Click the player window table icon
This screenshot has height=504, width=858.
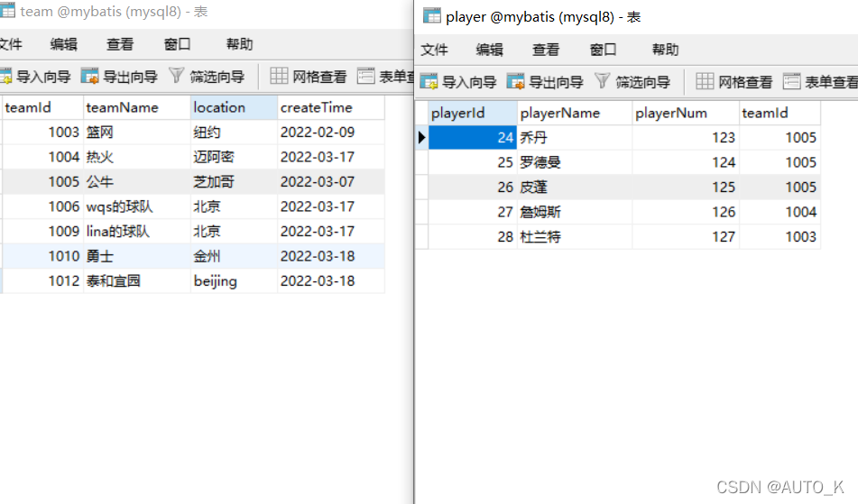coord(432,16)
